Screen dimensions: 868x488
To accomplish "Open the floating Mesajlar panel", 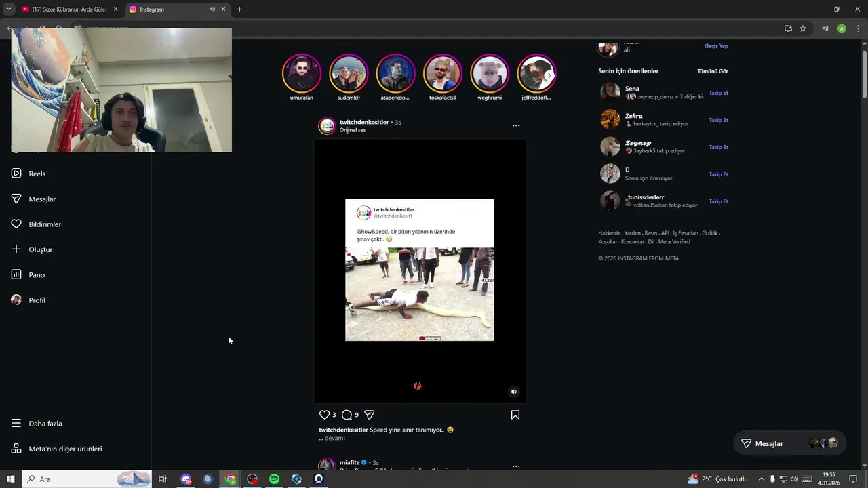I will [x=790, y=443].
